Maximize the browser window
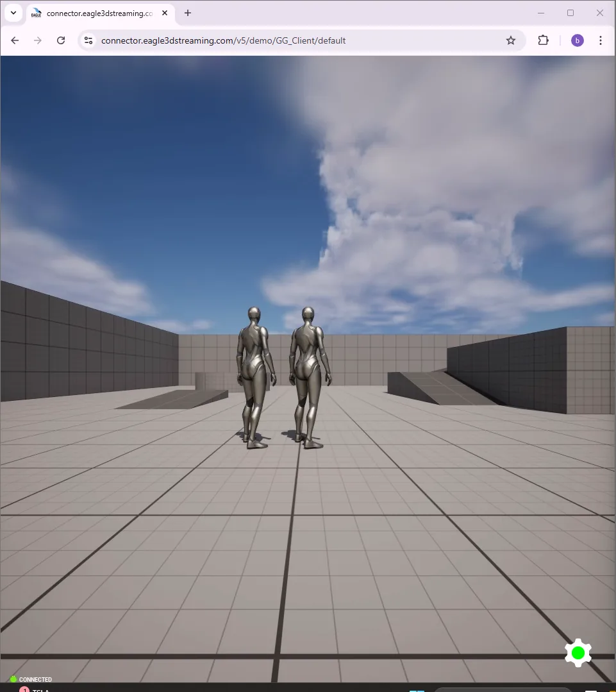 tap(570, 13)
